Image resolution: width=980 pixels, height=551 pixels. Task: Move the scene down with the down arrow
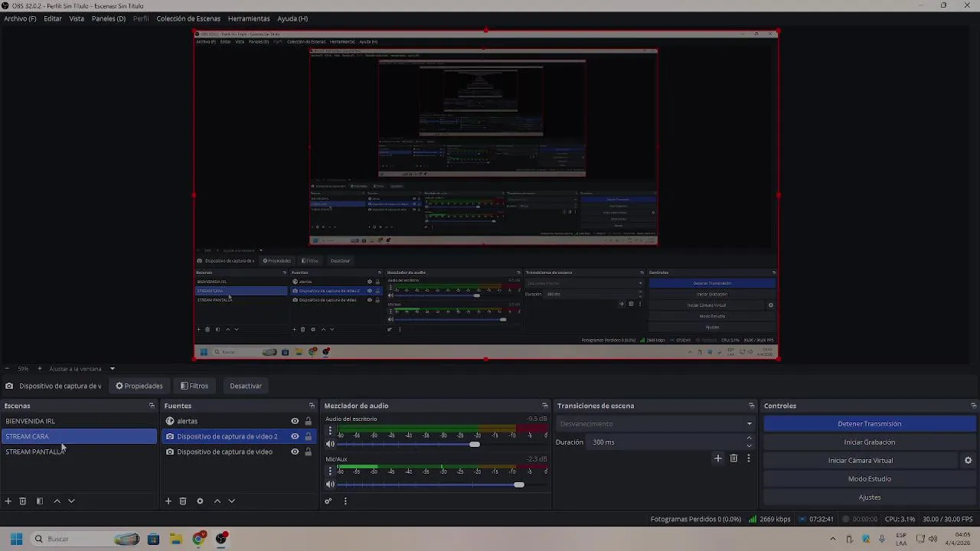coord(71,501)
